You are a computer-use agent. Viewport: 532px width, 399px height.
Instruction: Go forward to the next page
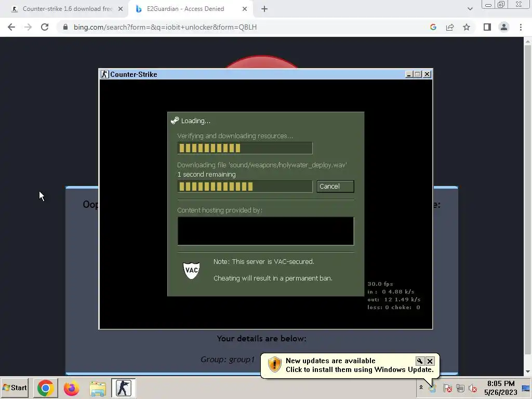(x=28, y=27)
